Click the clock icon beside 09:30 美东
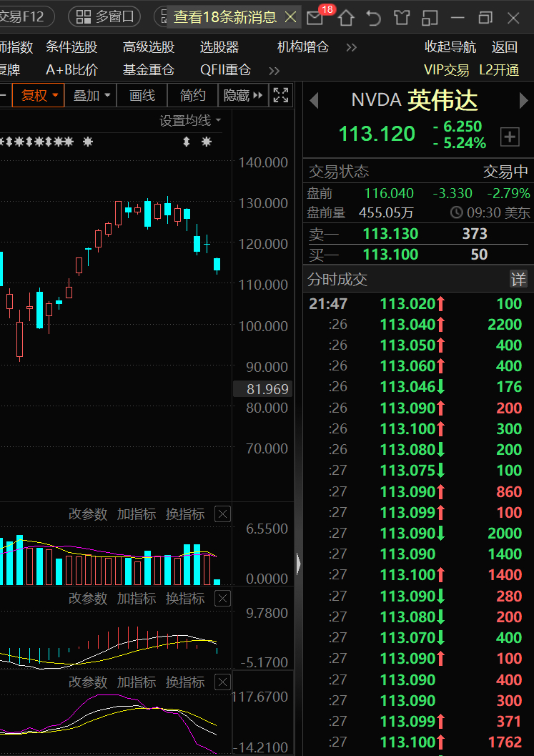Screen dimensions: 534x756 456,212
